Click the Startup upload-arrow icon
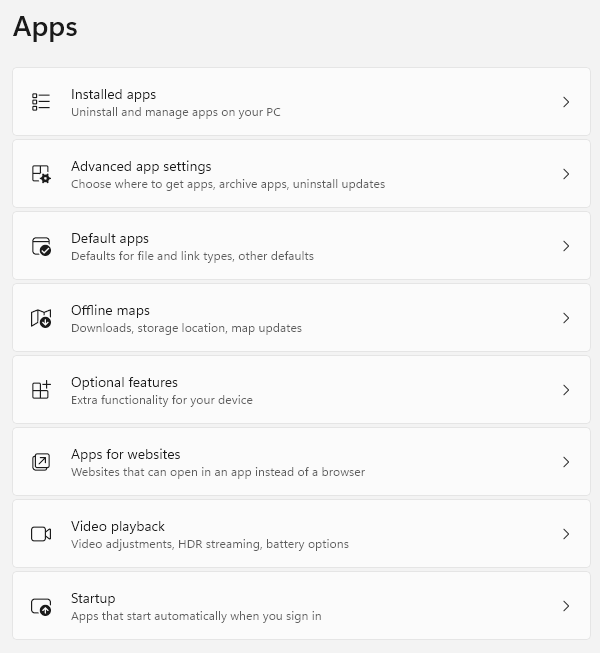The height and width of the screenshot is (653, 600). (41, 606)
